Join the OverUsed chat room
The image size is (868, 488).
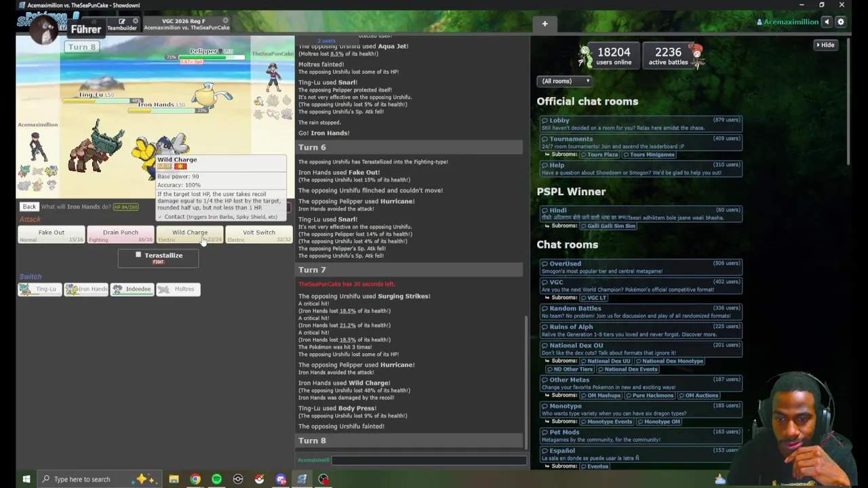pyautogui.click(x=640, y=267)
